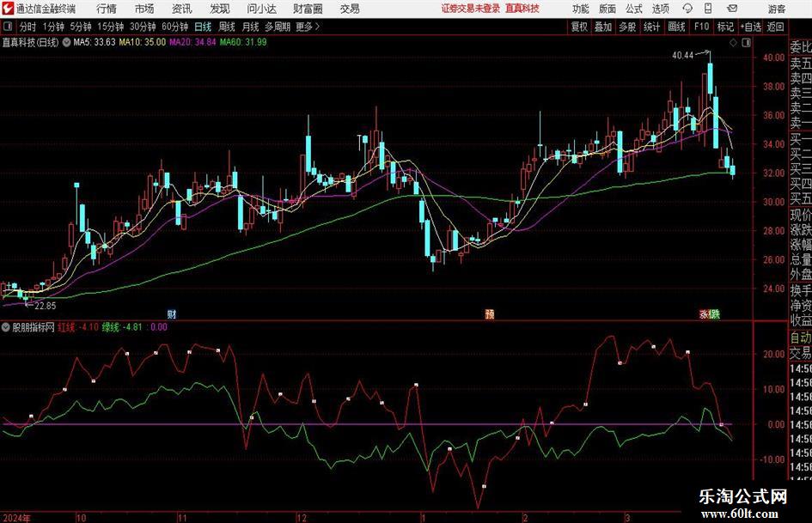The image size is (812, 523).
Task: Click the 标记 mark toolbar button
Action: (725, 27)
